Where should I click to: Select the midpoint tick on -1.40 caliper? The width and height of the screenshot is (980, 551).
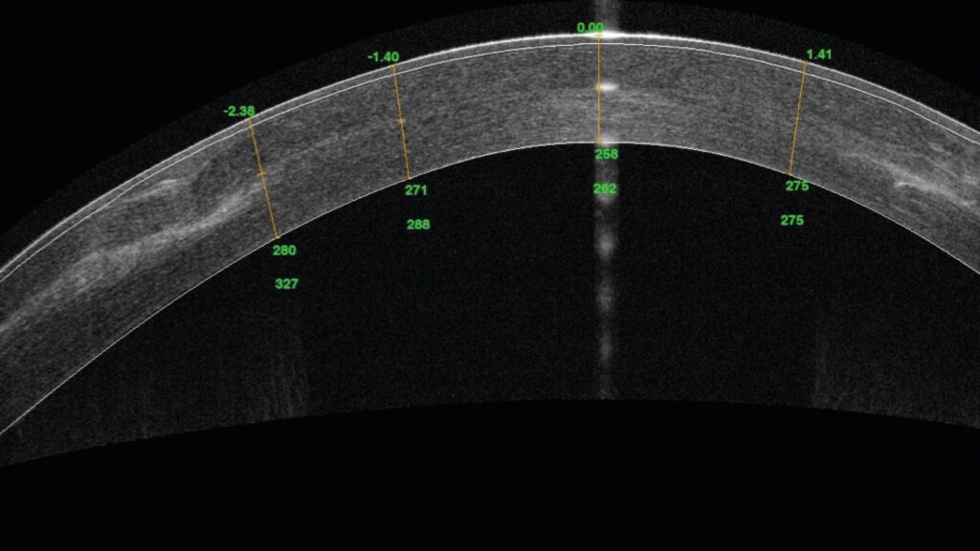pos(401,121)
